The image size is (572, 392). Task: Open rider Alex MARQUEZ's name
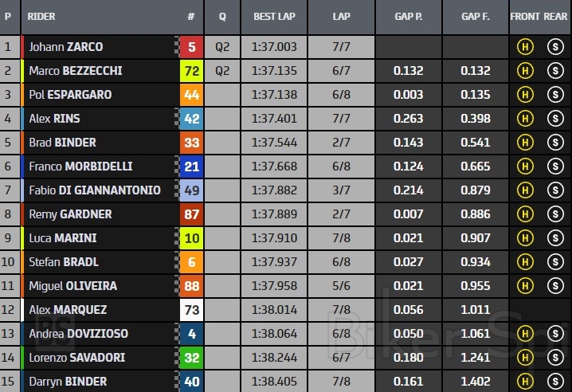68,310
